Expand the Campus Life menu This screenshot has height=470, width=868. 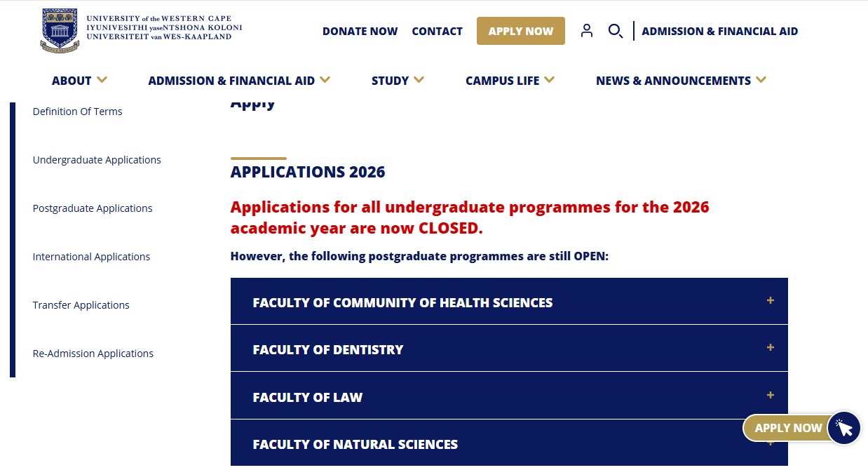549,80
